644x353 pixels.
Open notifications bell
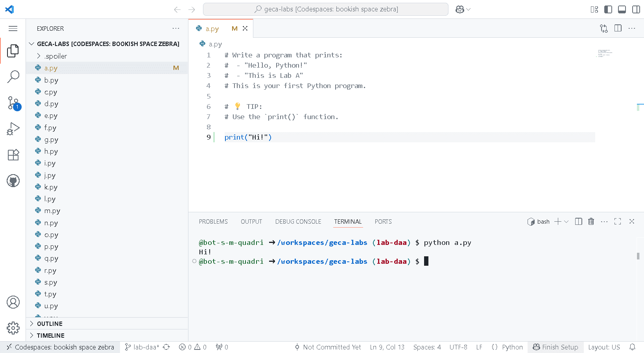632,347
